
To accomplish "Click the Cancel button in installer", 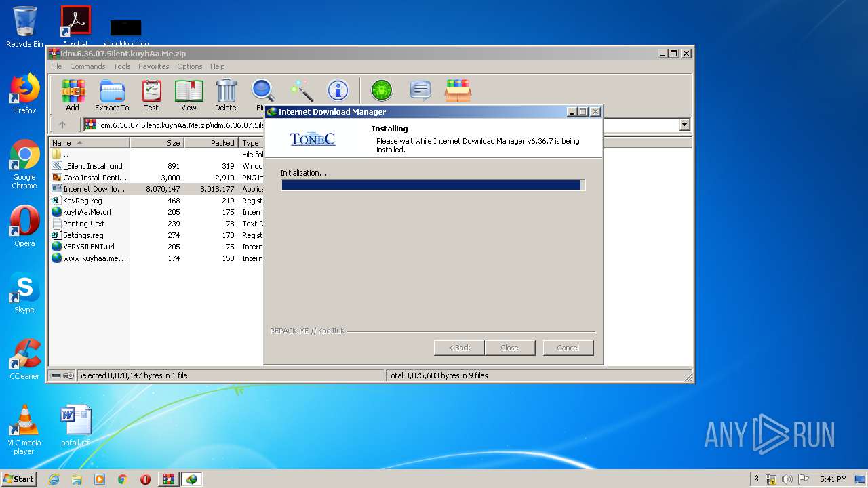I will pyautogui.click(x=568, y=348).
